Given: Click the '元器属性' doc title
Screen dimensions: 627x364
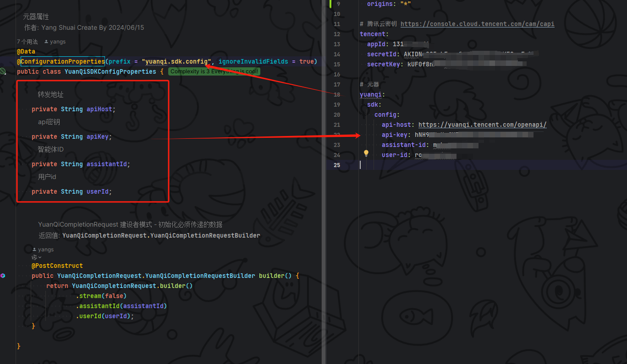Looking at the screenshot, I should [x=36, y=17].
